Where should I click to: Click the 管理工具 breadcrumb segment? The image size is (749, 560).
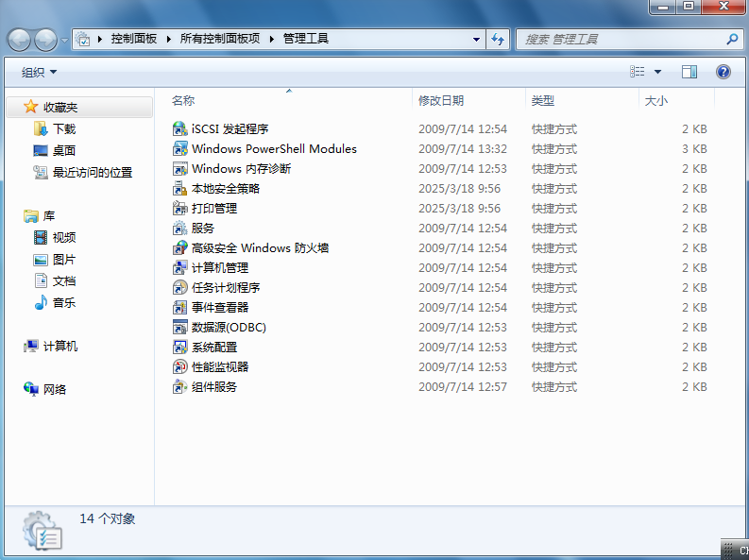click(306, 39)
